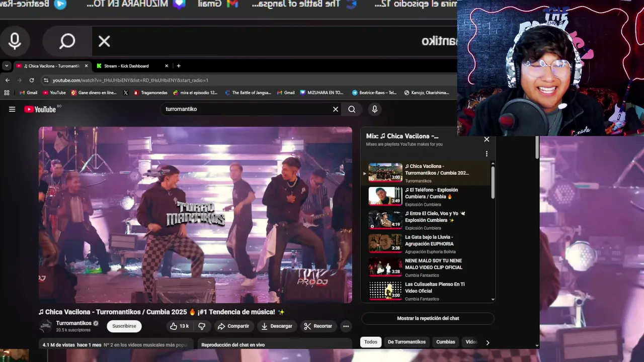Play Chica Vacilona from the mix list
Image resolution: width=644 pixels, height=362 pixels.
coord(427,173)
